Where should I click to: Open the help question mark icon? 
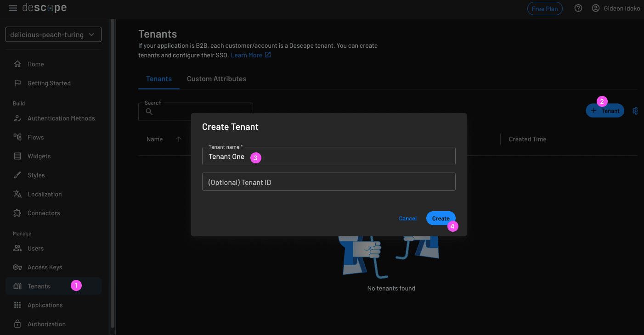tap(578, 8)
